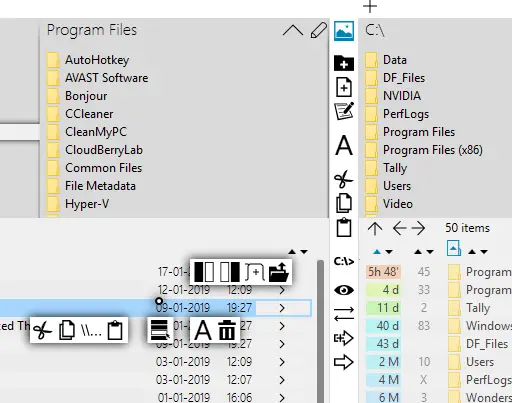Open the edit notes pencil icon
The width and height of the screenshot is (512, 403).
[x=344, y=111]
